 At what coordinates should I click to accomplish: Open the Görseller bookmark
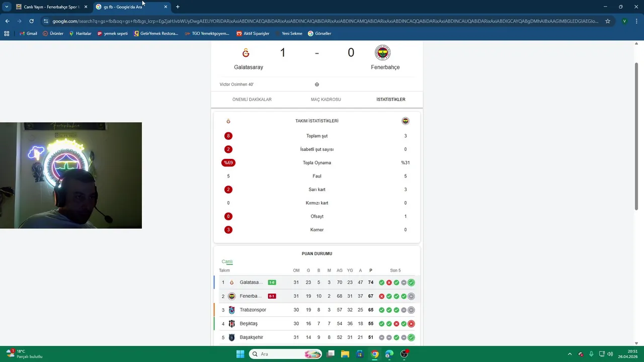coord(319,34)
